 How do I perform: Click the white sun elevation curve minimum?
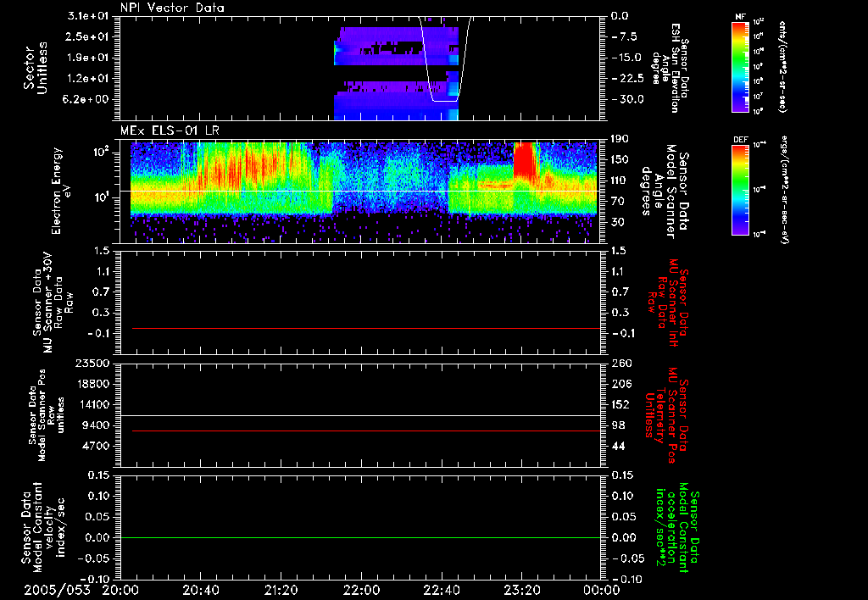[445, 101]
